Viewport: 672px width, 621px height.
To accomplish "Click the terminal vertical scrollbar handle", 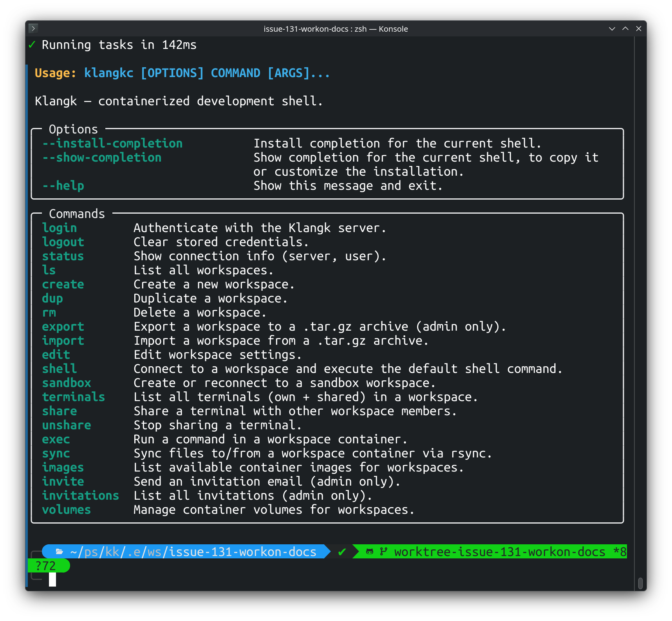I will [x=640, y=583].
